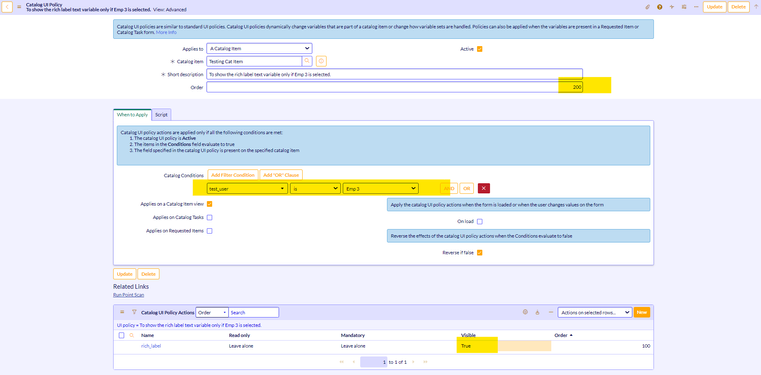The image size is (761, 375).
Task: Click the activity stream icon in the header
Action: [x=672, y=7]
